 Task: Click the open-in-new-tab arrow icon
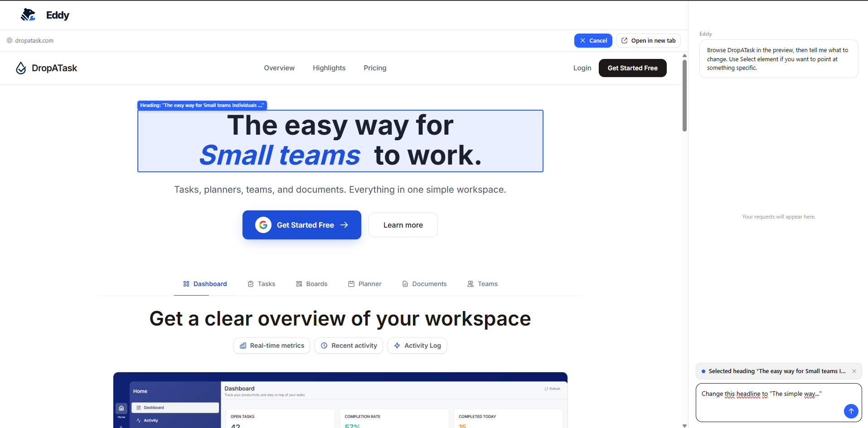tap(624, 40)
